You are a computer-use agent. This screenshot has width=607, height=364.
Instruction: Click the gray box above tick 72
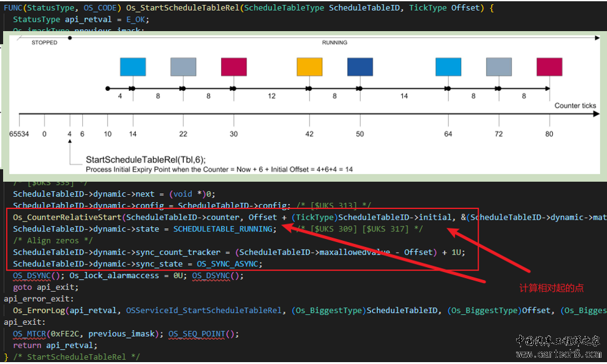pyautogui.click(x=499, y=67)
